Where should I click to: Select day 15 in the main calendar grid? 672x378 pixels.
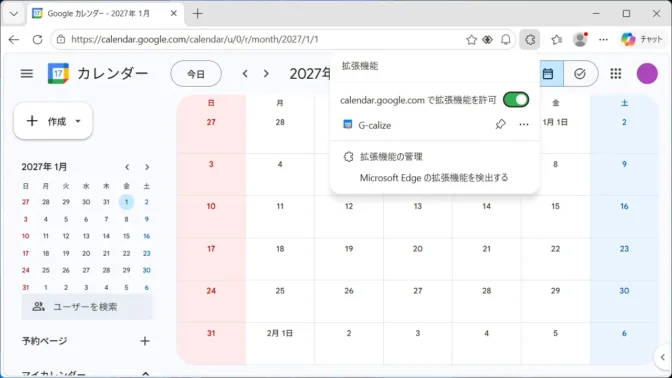pos(555,206)
